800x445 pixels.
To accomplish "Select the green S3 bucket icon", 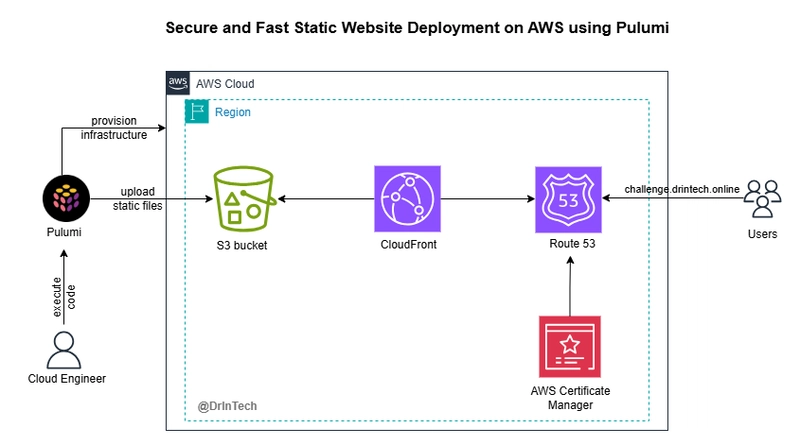I will pyautogui.click(x=245, y=199).
